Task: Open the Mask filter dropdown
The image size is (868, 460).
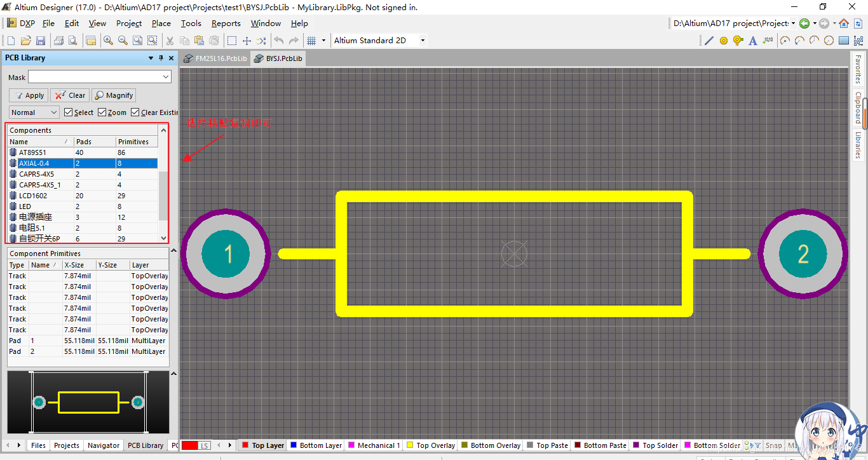Action: (166, 77)
